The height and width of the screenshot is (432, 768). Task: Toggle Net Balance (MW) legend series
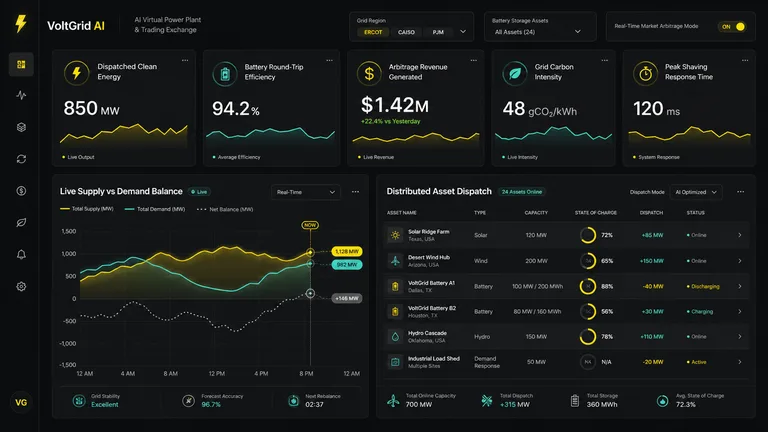tap(225, 209)
